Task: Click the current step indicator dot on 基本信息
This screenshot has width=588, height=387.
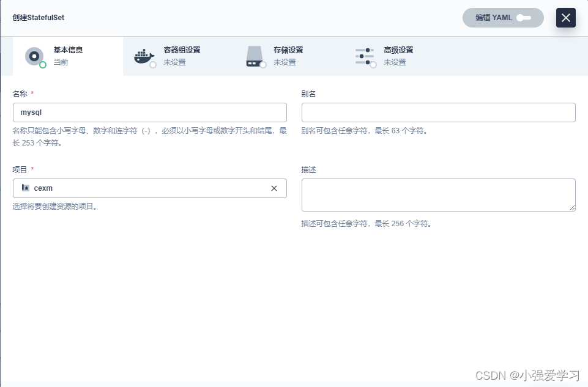Action: 43,64
